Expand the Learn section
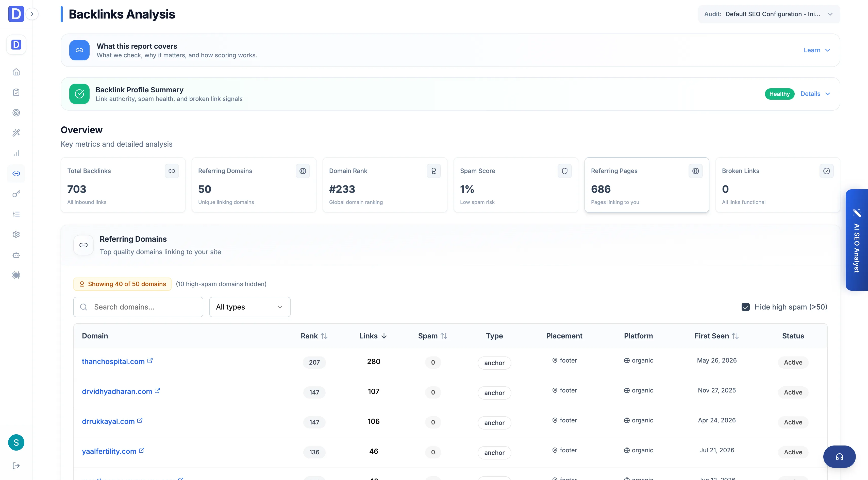 click(817, 50)
